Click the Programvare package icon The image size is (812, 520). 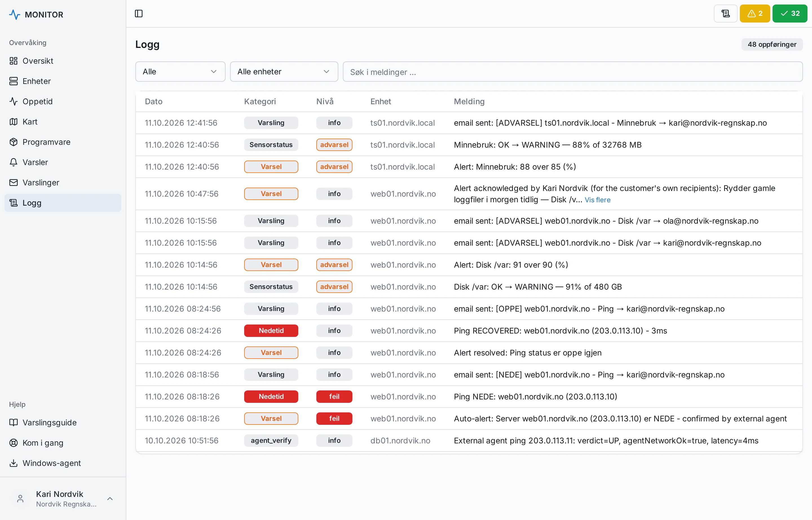14,142
